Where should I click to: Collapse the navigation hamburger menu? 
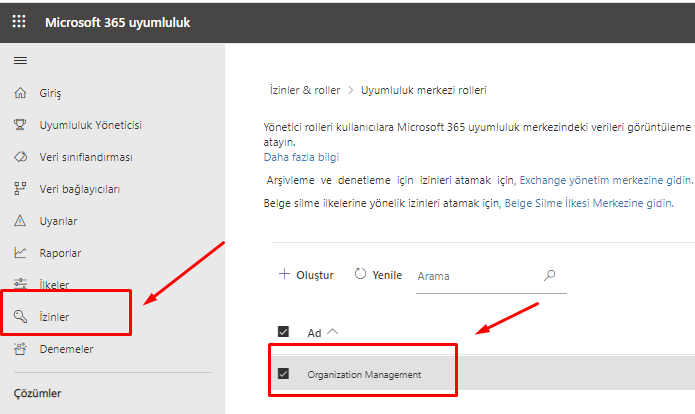coord(20,60)
